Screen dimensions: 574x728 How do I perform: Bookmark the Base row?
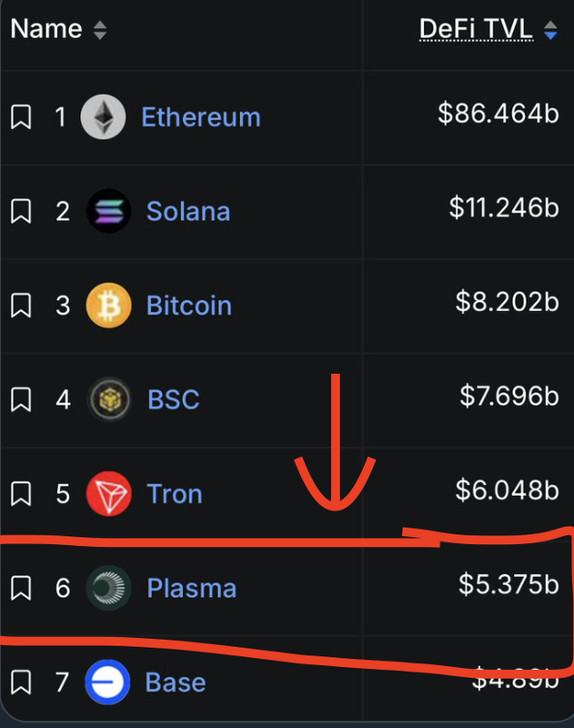21,682
